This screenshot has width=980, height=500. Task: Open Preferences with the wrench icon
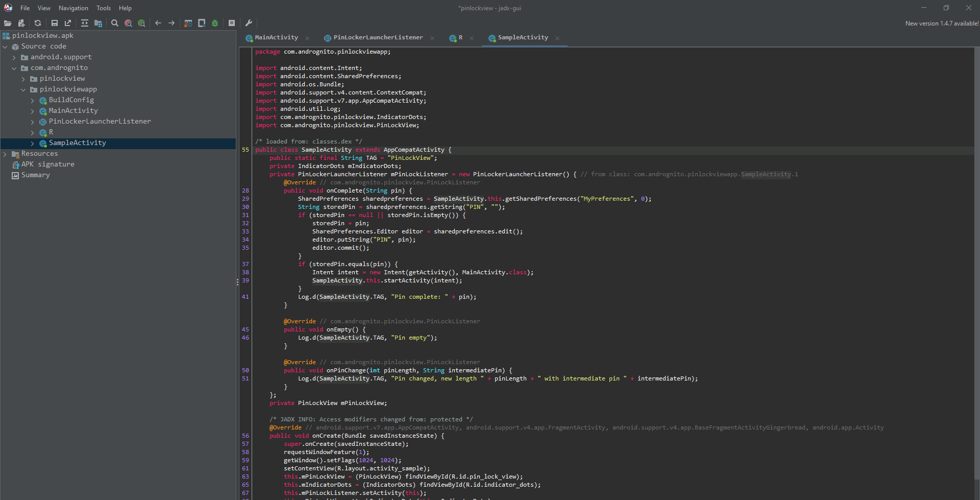(x=249, y=23)
